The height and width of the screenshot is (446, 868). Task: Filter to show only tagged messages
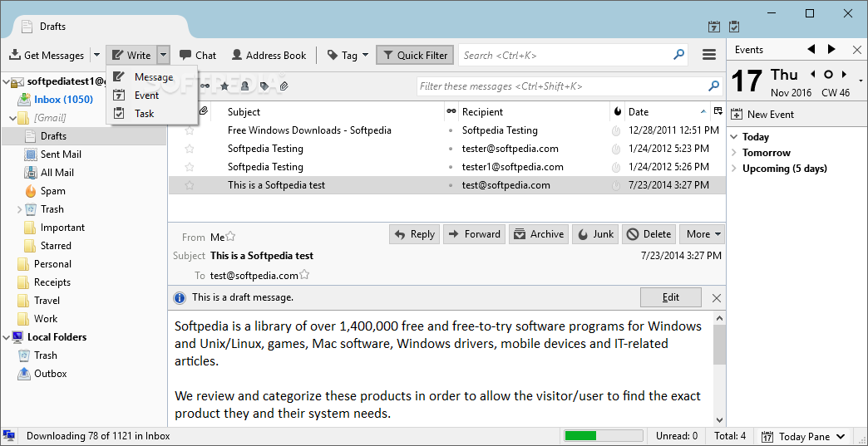264,86
